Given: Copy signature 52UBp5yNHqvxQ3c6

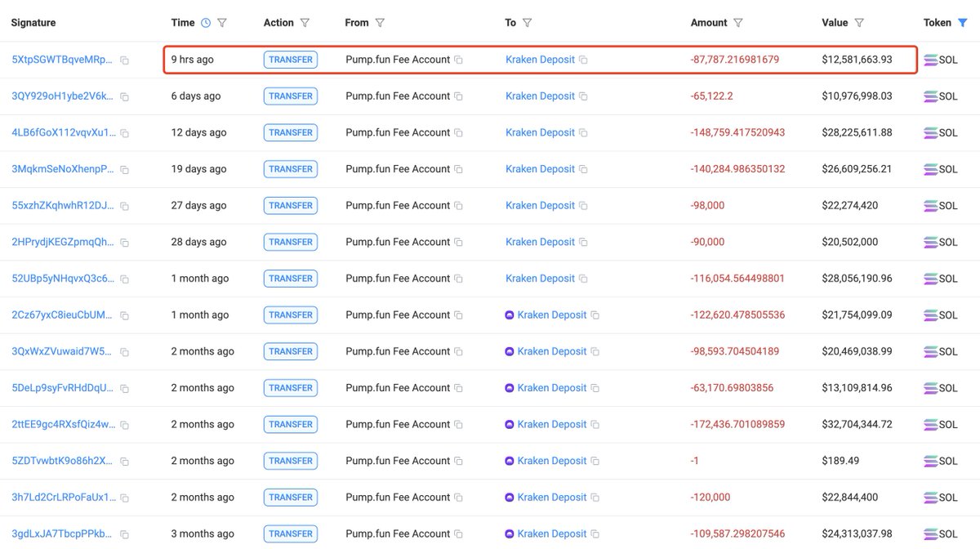Looking at the screenshot, I should click(x=125, y=279).
